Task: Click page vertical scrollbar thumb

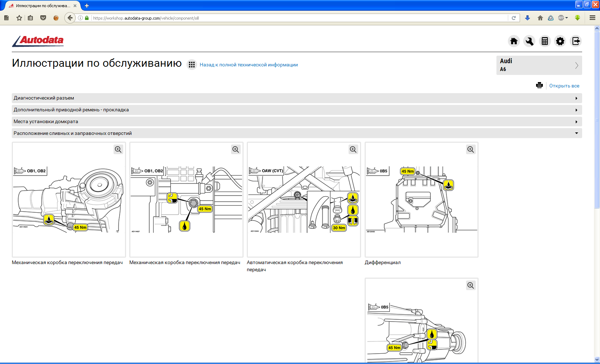Action: pyautogui.click(x=597, y=120)
